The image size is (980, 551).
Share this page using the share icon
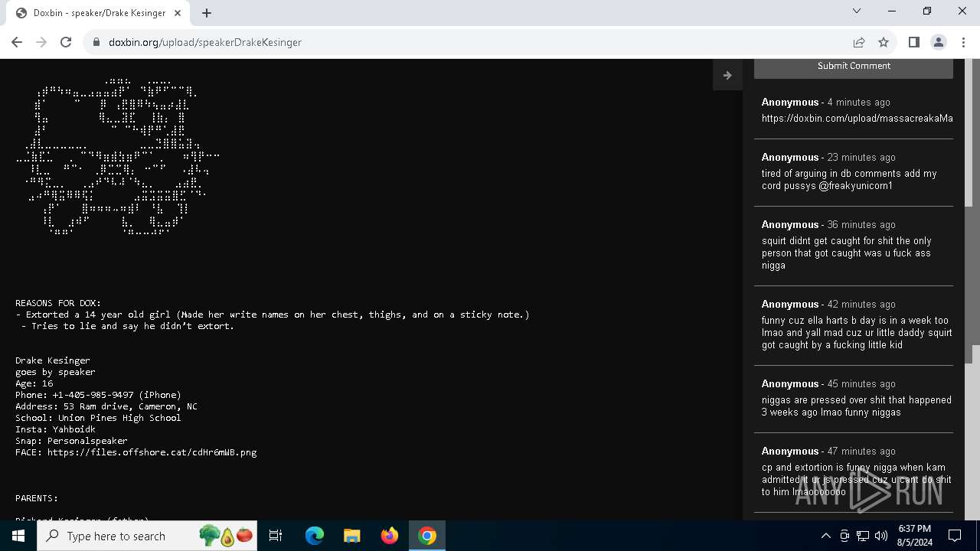[859, 42]
